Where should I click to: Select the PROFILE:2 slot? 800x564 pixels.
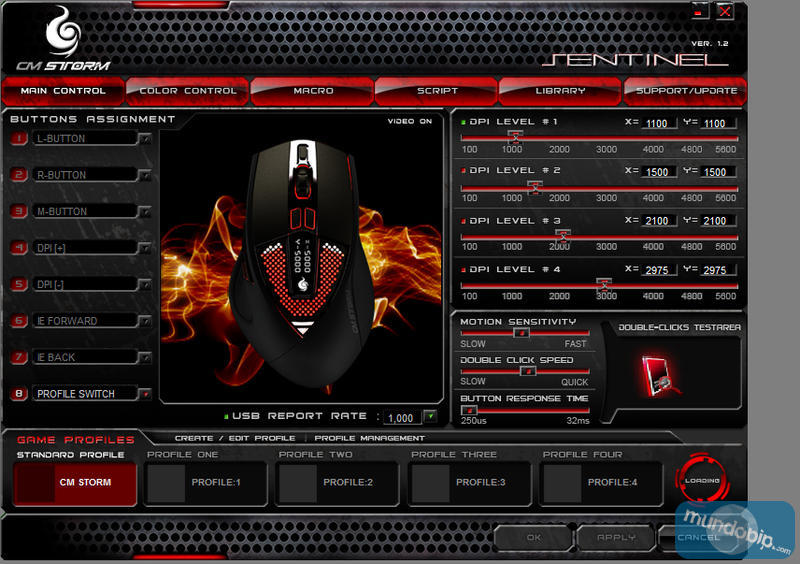[x=337, y=483]
